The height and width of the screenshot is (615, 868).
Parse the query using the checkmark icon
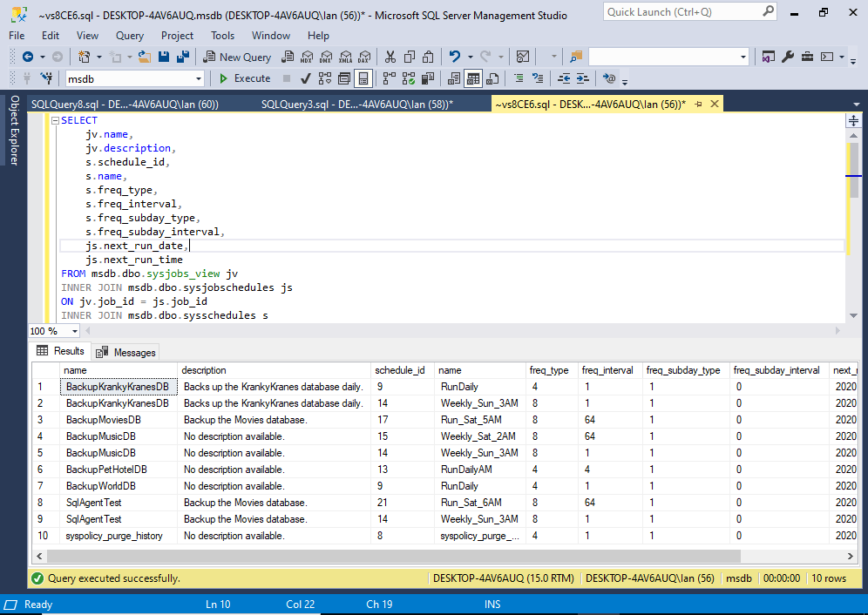[x=304, y=78]
